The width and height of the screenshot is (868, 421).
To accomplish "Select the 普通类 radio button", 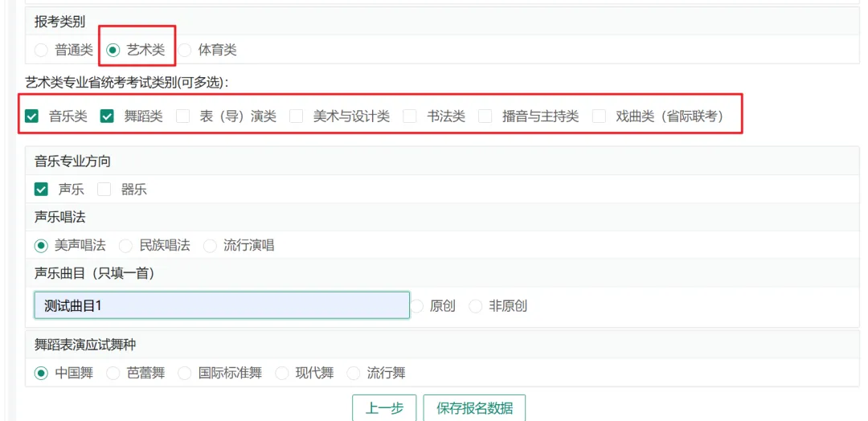I will pyautogui.click(x=41, y=51).
